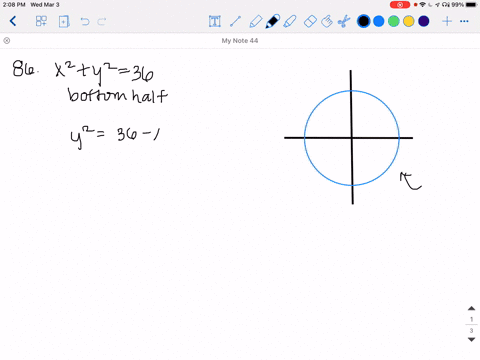480x360 pixels.
Task: Redo the last undone stroke
Action: pyautogui.click(x=102, y=22)
